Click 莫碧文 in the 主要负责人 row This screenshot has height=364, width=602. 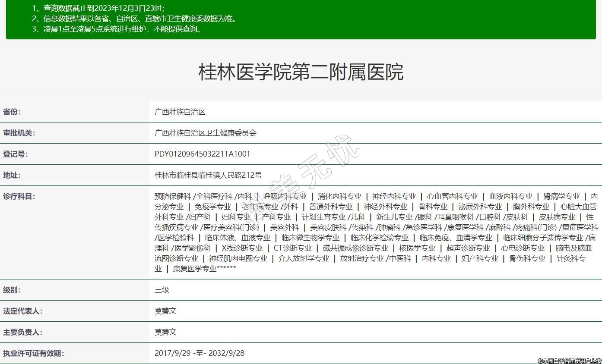coord(165,332)
